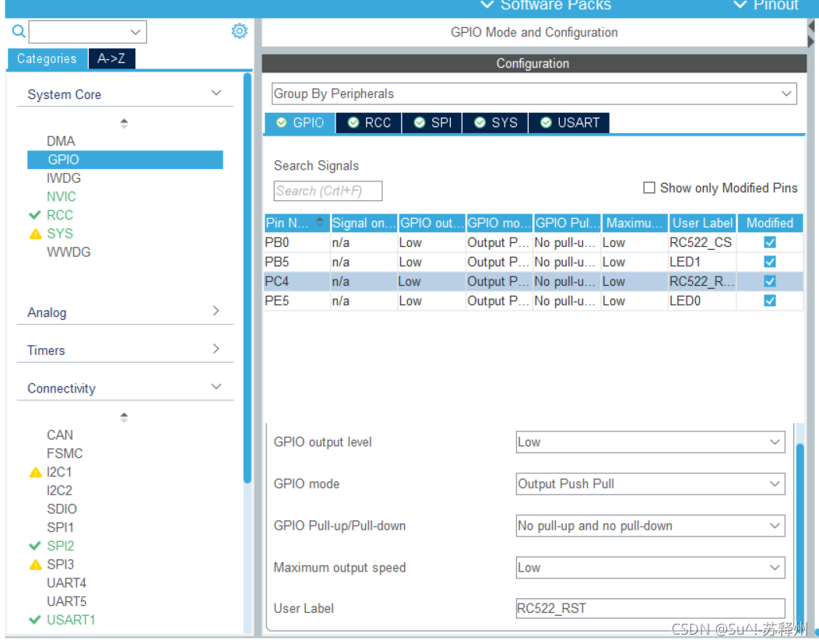This screenshot has height=644, width=819.
Task: Select CAN in Connectivity list
Action: pos(60,435)
